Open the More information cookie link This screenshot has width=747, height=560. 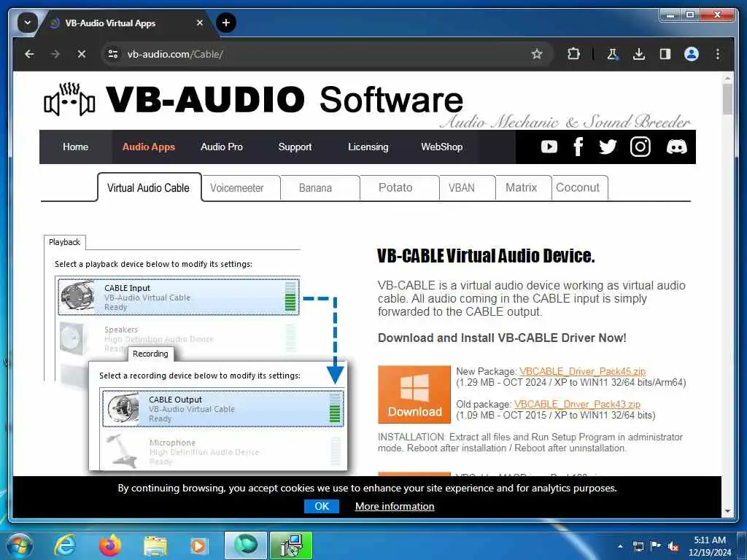(395, 506)
